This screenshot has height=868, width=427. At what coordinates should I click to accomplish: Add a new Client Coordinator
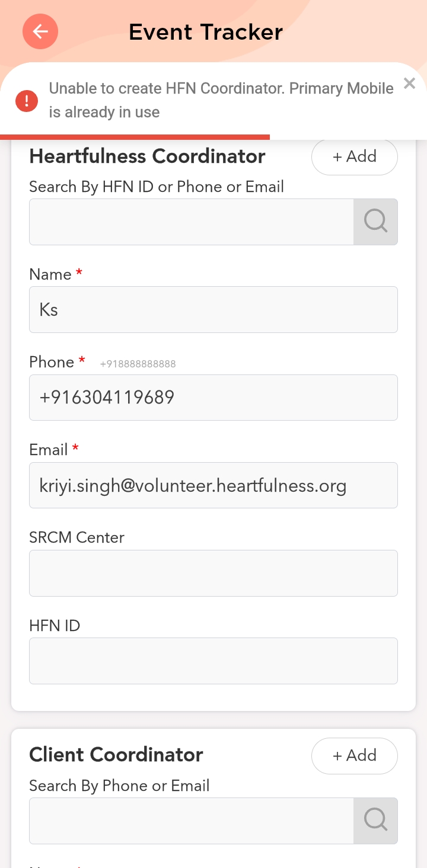pyautogui.click(x=354, y=755)
